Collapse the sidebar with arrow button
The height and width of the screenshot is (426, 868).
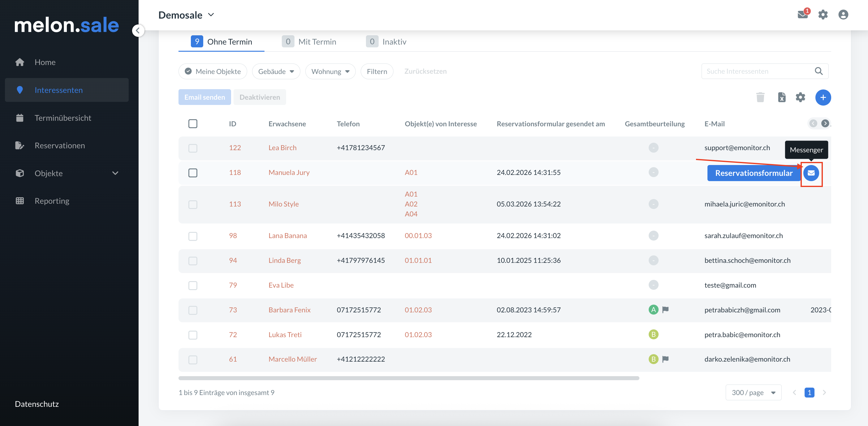(x=138, y=30)
